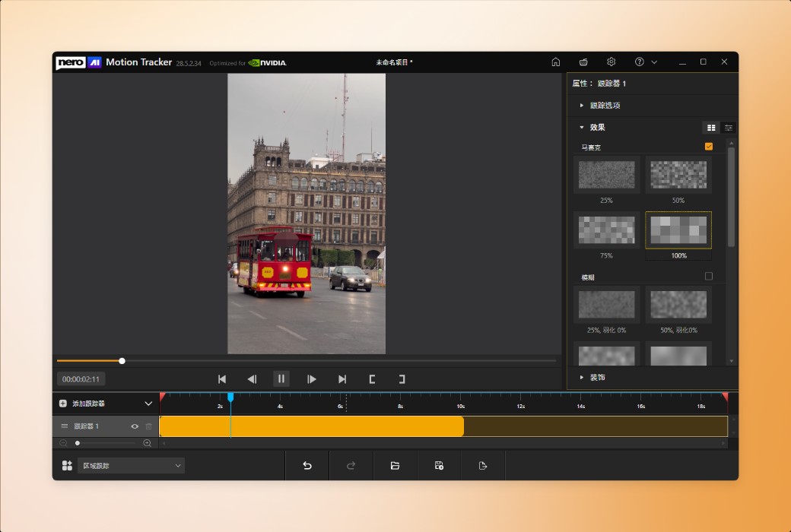Go to the Home screen icon
The image size is (791, 532).
tap(556, 62)
